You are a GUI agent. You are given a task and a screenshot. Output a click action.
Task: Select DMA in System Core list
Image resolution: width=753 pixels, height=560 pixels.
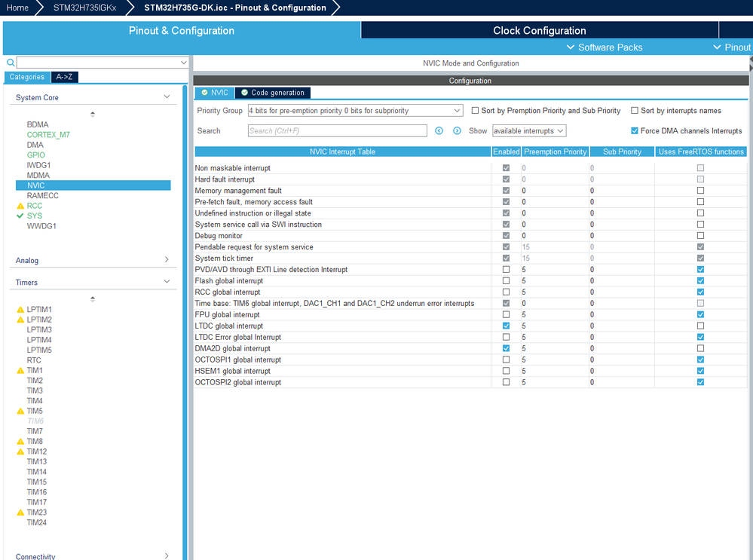(x=35, y=145)
